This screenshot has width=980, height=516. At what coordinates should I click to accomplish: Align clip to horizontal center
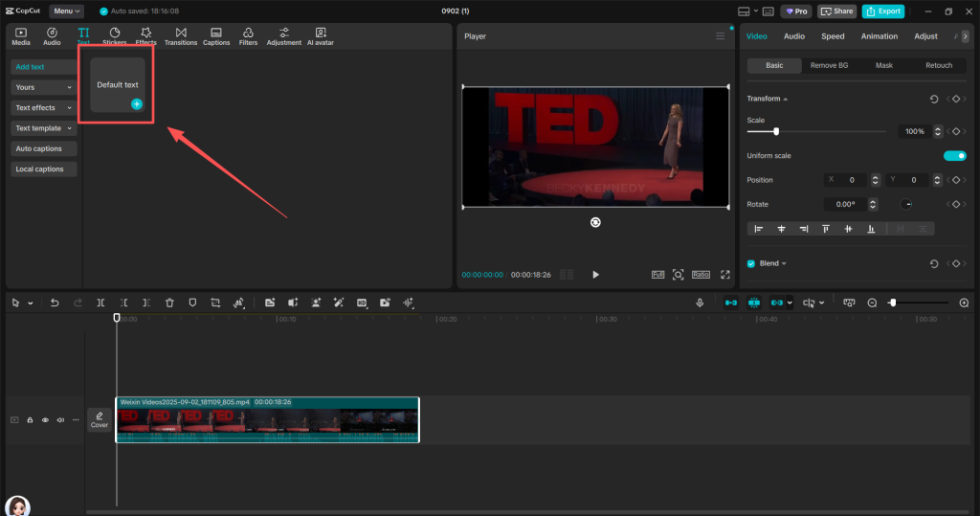coord(781,229)
